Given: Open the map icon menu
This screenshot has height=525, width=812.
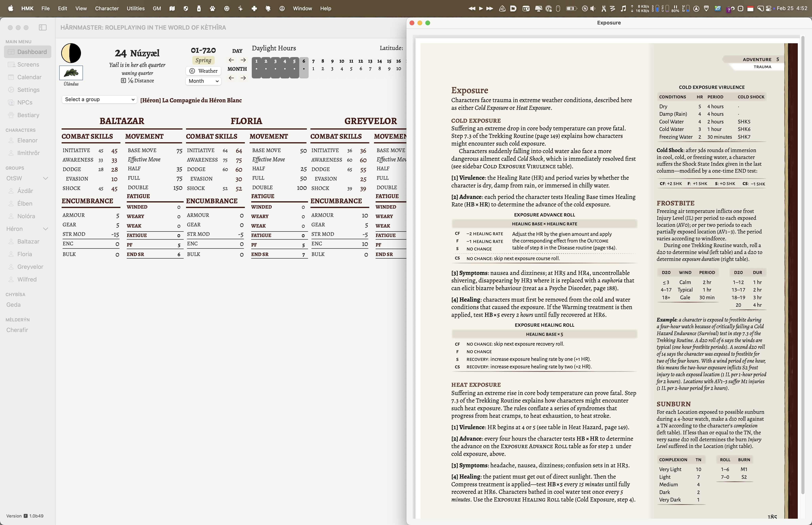Looking at the screenshot, I should pos(172,8).
